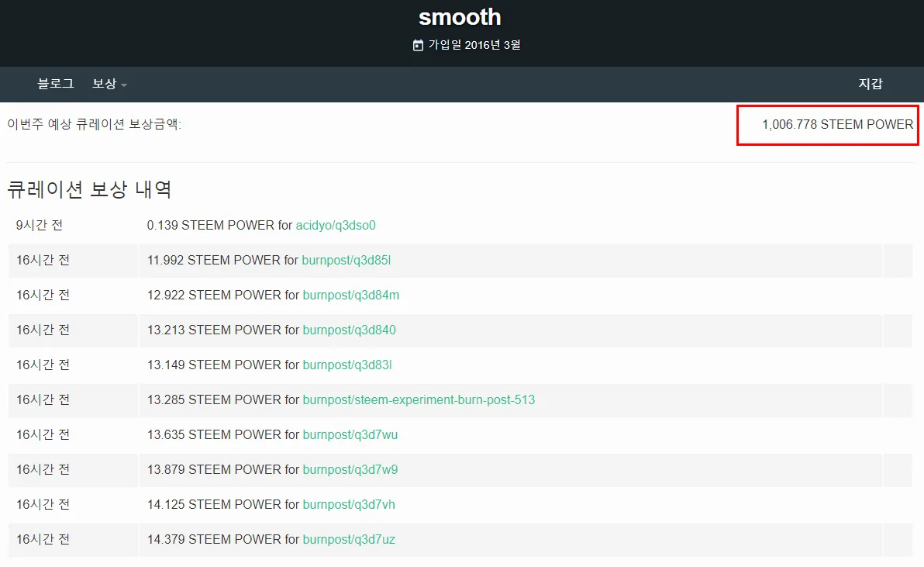This screenshot has width=924, height=567.
Task: Open the 지갑 wallet tab
Action: pos(871,84)
